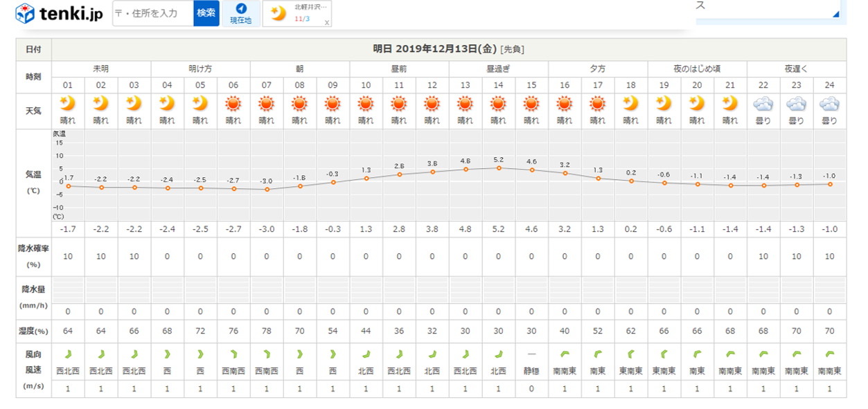Click the 湿度(%) row label
The height and width of the screenshot is (409, 868).
tap(33, 330)
